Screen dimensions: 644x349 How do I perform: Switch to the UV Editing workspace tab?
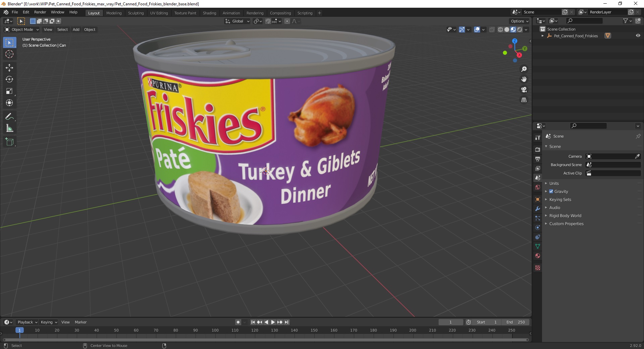point(159,13)
